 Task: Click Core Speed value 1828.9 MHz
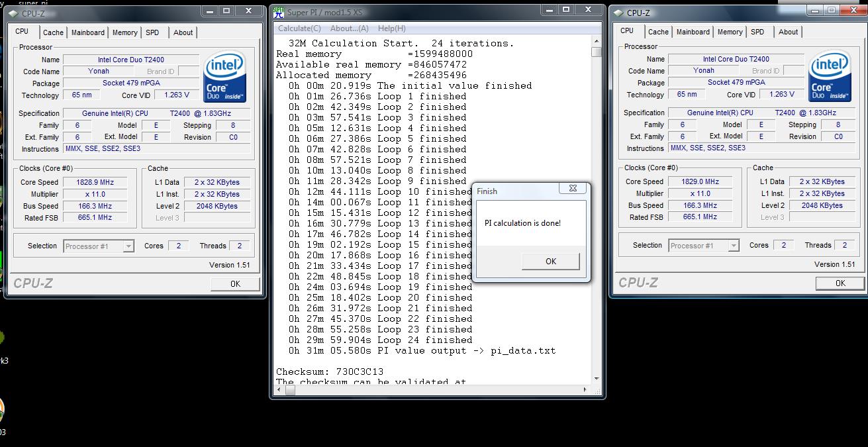pyautogui.click(x=96, y=182)
